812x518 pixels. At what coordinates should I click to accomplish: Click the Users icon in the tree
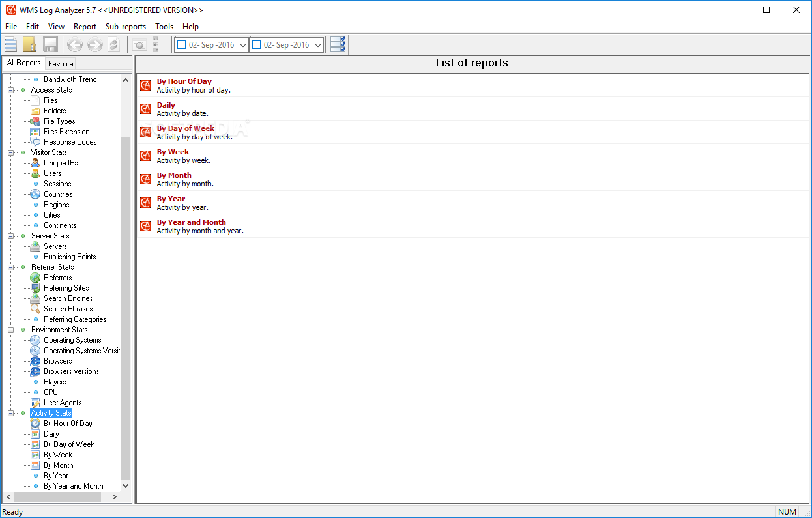coord(35,173)
